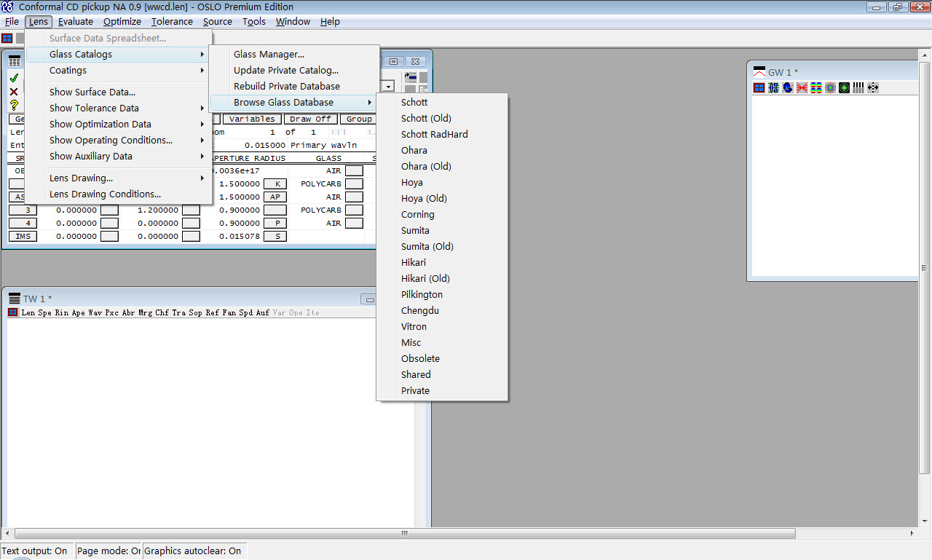Expand Show Optimization Data submenu

click(x=116, y=125)
